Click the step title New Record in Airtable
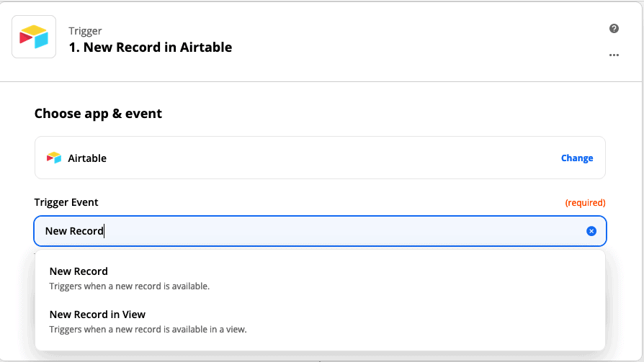644x362 pixels. click(151, 47)
